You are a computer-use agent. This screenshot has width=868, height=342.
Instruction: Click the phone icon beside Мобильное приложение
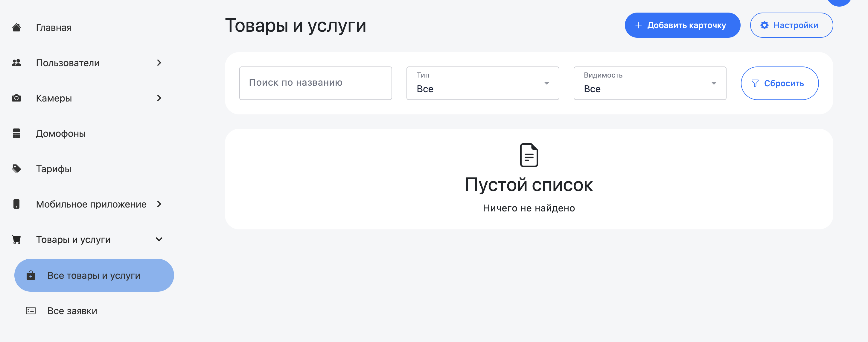pos(16,204)
